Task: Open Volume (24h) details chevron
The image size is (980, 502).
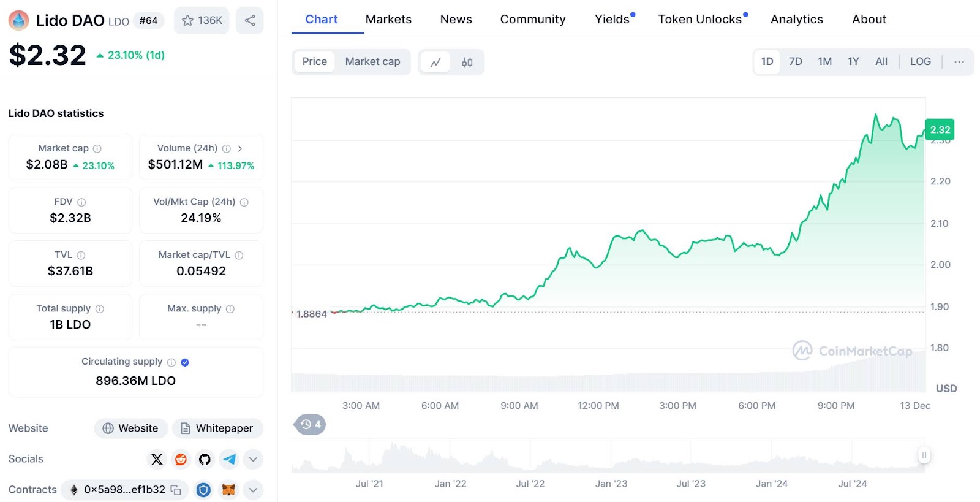Action: pos(240,148)
